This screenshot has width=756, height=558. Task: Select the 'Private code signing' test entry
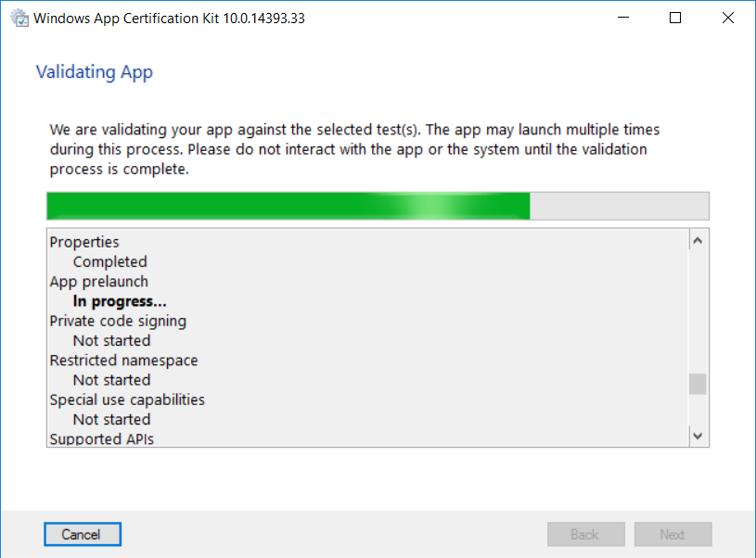(x=118, y=321)
